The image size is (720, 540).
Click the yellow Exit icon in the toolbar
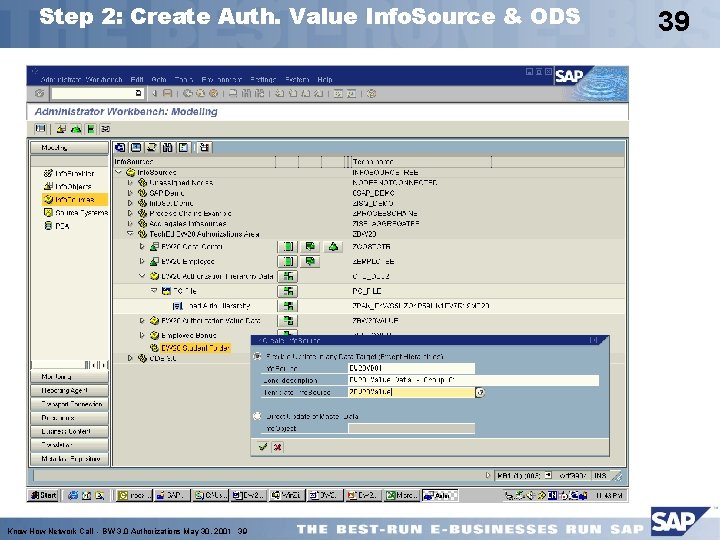click(x=201, y=93)
